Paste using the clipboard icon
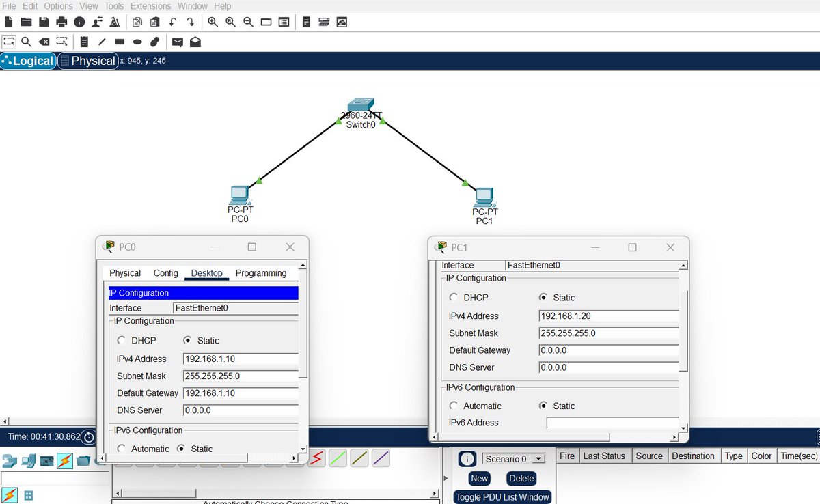 [154, 22]
